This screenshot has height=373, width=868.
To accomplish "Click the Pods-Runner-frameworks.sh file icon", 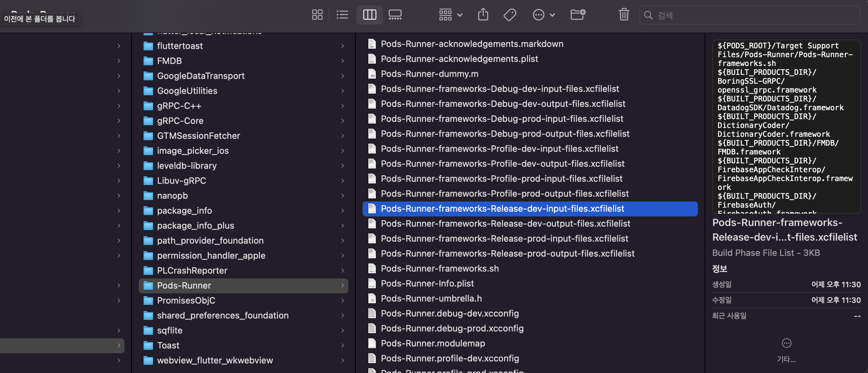I will coord(372,269).
